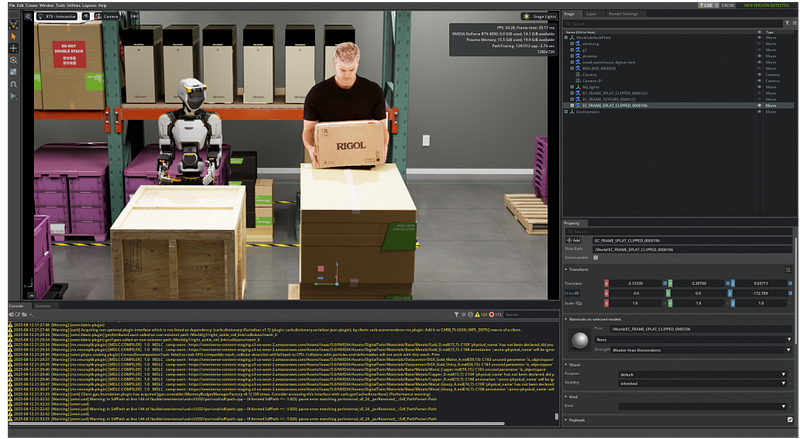Toggle visibility eye for World prim

tap(759, 37)
